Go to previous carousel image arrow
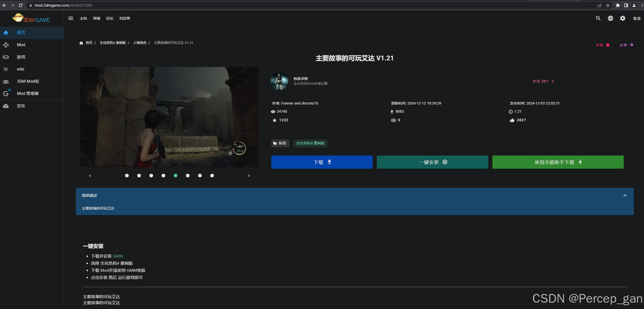The height and width of the screenshot is (309, 644). (x=90, y=176)
